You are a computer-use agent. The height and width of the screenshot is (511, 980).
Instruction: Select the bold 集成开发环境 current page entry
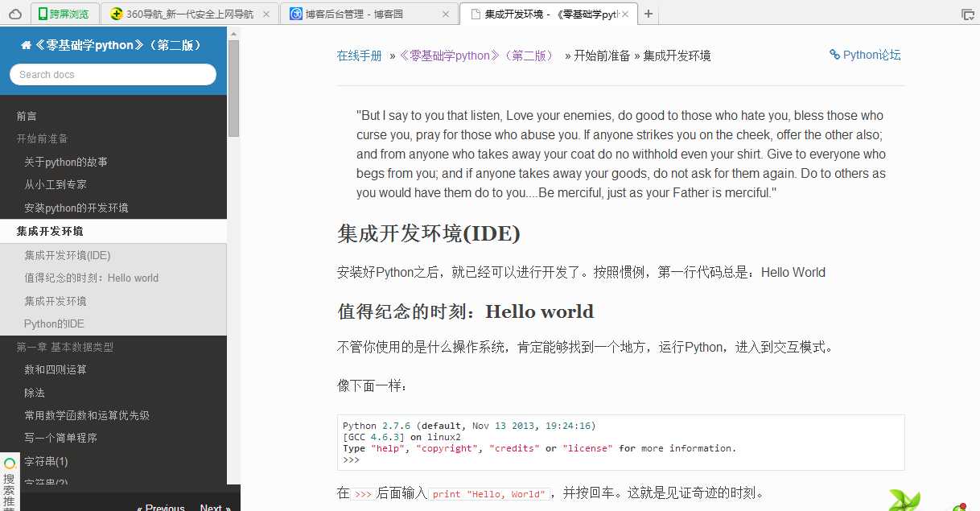tap(113, 231)
